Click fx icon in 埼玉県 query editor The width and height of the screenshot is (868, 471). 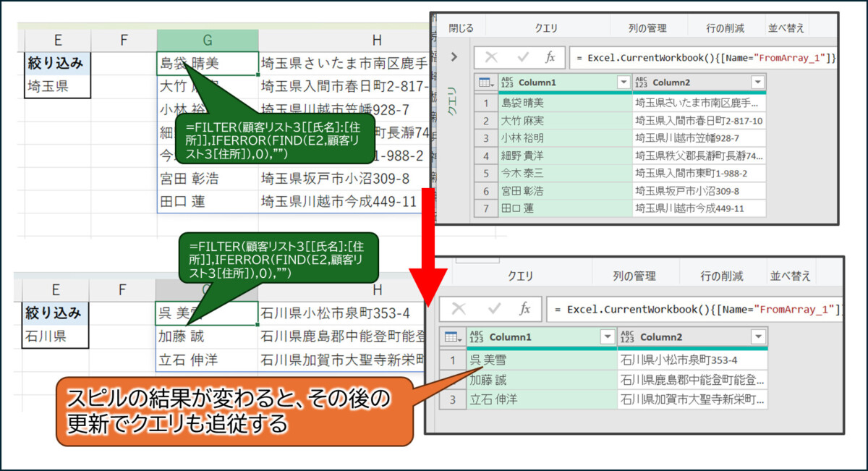point(550,57)
